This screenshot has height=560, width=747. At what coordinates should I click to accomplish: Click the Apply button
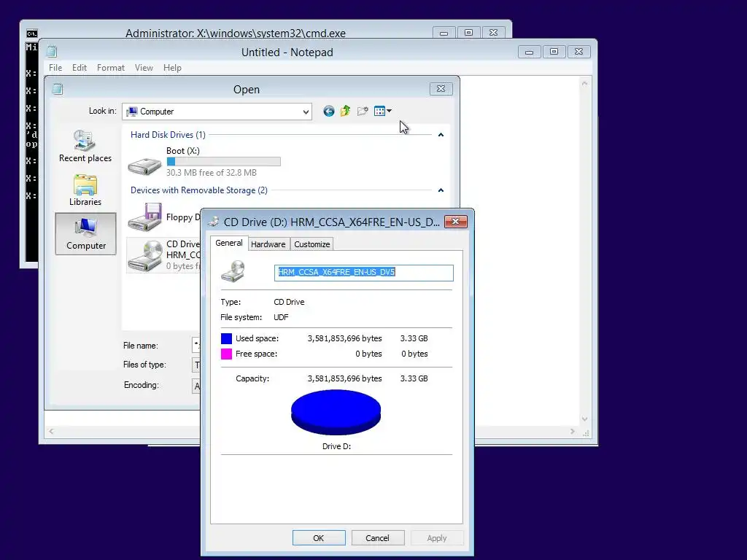click(437, 538)
